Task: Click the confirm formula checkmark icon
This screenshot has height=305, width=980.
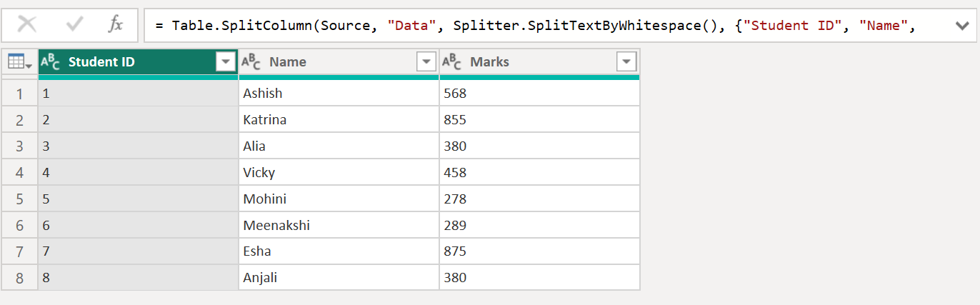Action: click(x=74, y=25)
